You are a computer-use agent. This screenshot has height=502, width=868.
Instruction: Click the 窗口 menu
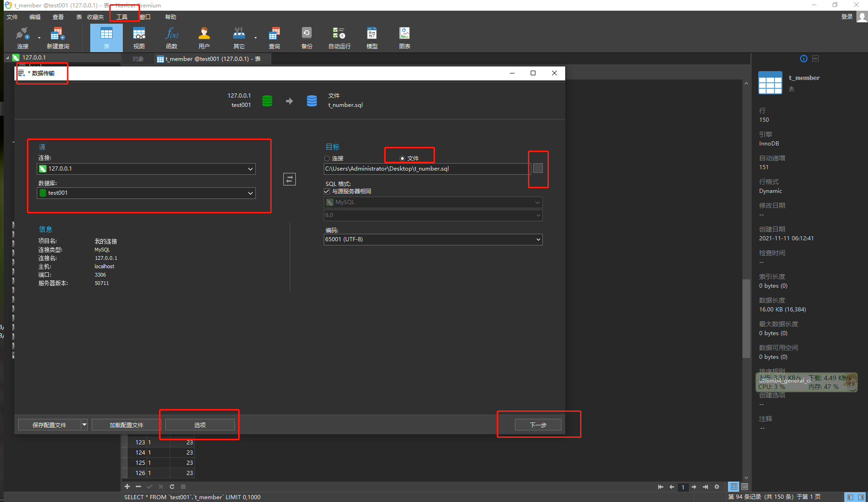click(x=145, y=17)
